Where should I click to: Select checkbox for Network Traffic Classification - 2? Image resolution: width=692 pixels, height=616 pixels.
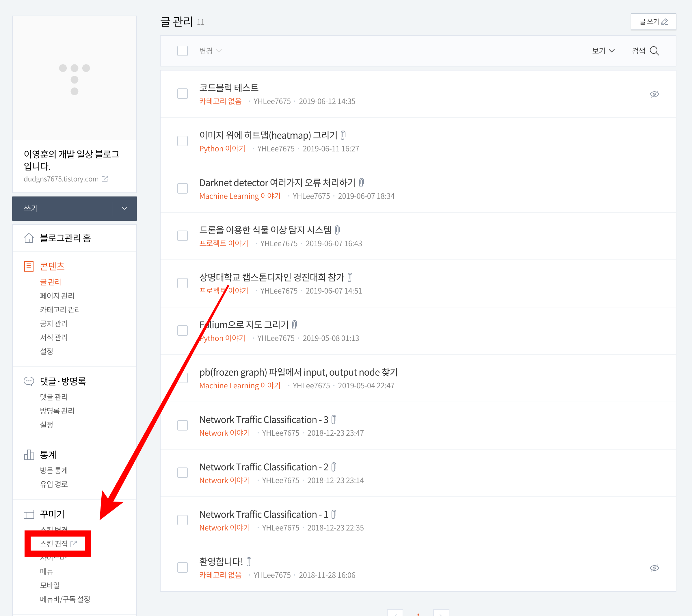(x=183, y=473)
